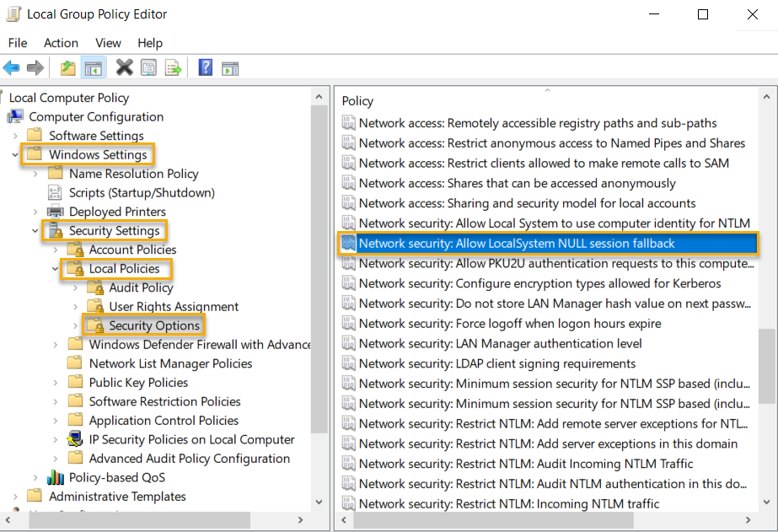Click the Export List toolbar icon

point(173,67)
